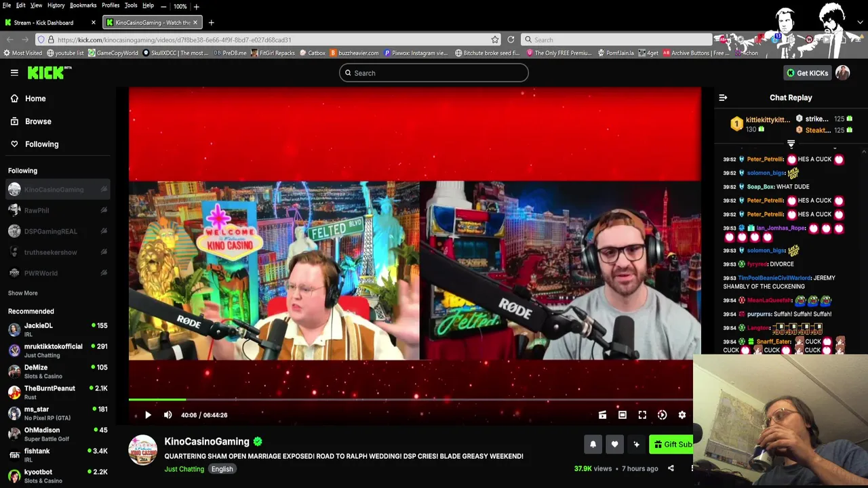
Task: Open recommended channel TheBurntPeanut
Action: pos(57,392)
